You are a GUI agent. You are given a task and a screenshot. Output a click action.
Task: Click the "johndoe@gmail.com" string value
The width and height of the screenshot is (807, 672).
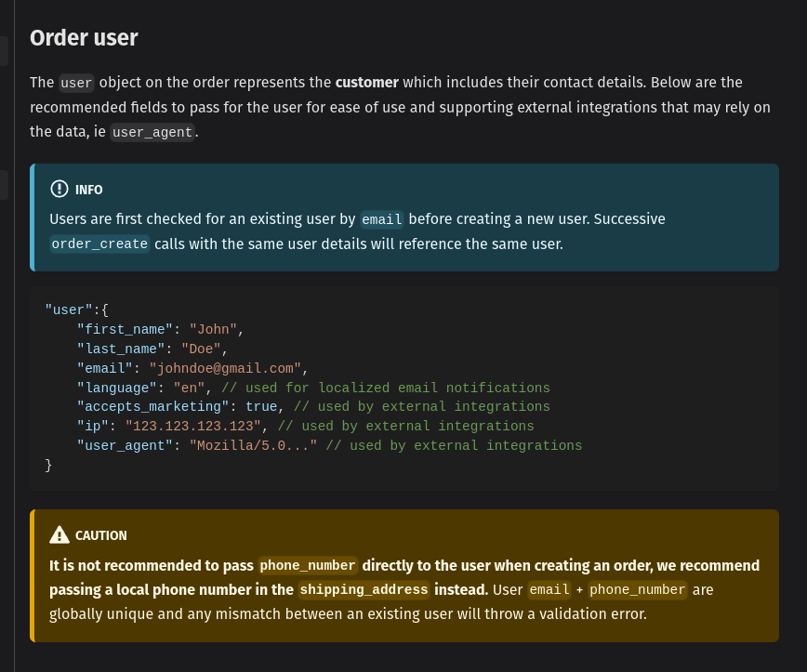pos(225,368)
